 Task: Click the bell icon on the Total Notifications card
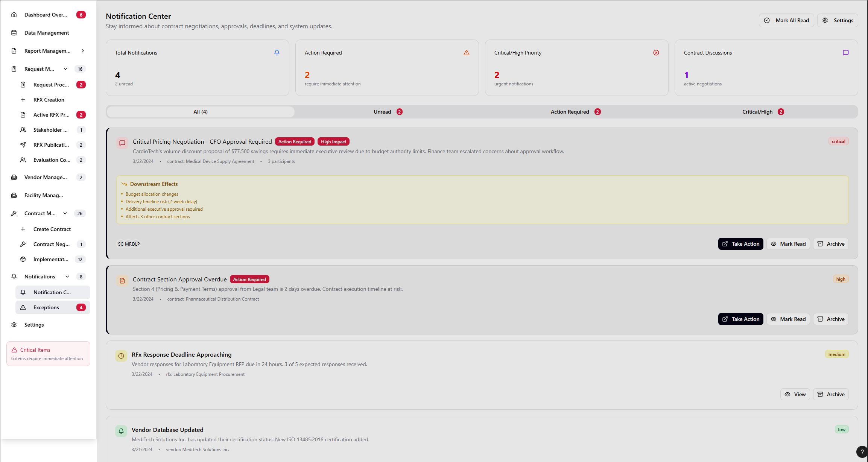pos(277,53)
